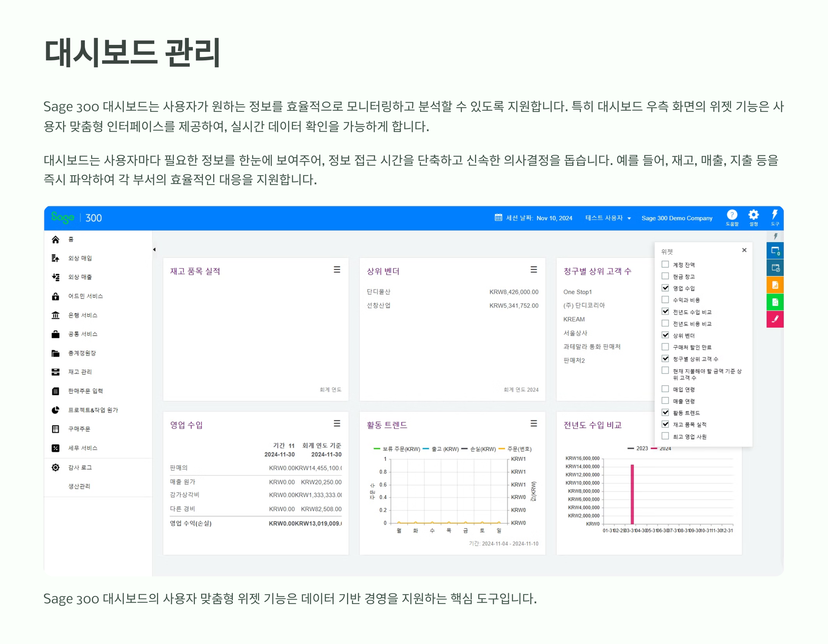828x644 pixels.
Task: Enable the 계정 잔액 widget checkbox
Action: pyautogui.click(x=665, y=264)
